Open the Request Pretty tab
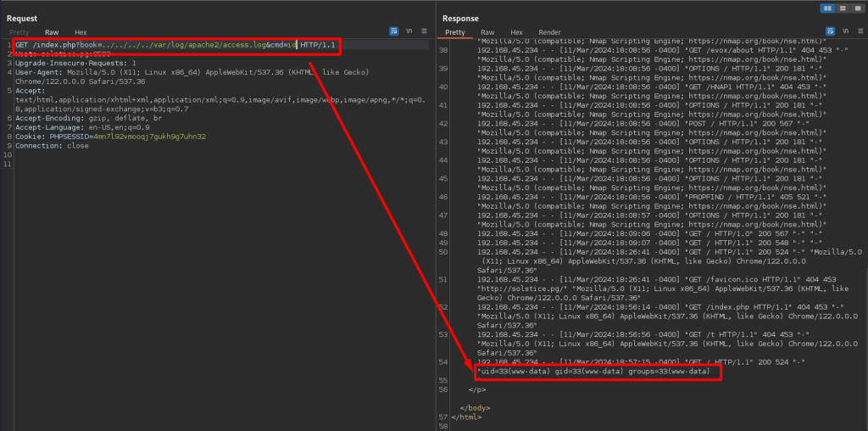Screen dimensions: 868x431 pos(19,32)
